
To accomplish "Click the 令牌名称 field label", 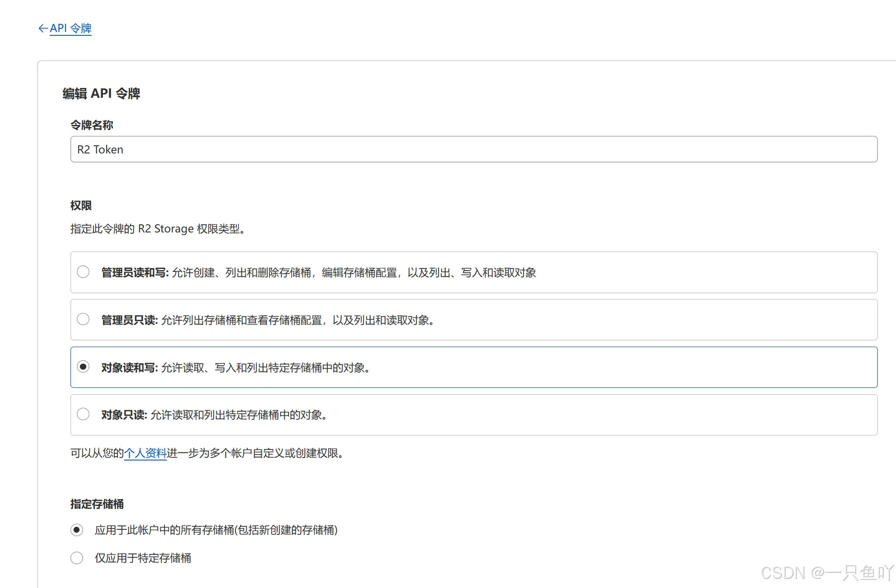I will click(92, 125).
